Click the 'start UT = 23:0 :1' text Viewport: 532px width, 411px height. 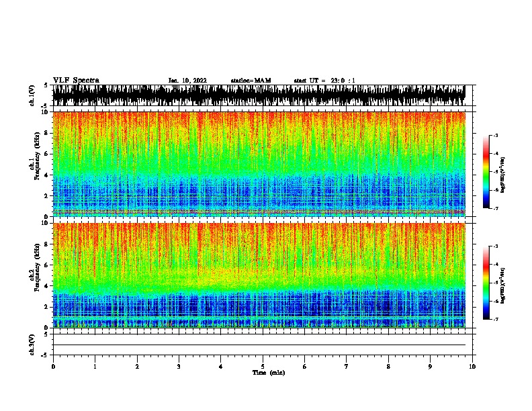coord(324,81)
